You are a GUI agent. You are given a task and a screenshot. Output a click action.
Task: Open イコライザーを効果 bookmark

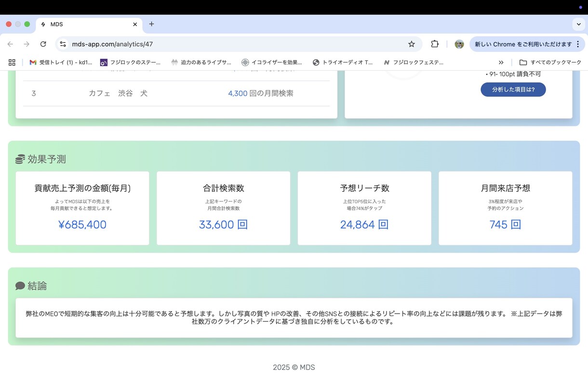pyautogui.click(x=272, y=62)
